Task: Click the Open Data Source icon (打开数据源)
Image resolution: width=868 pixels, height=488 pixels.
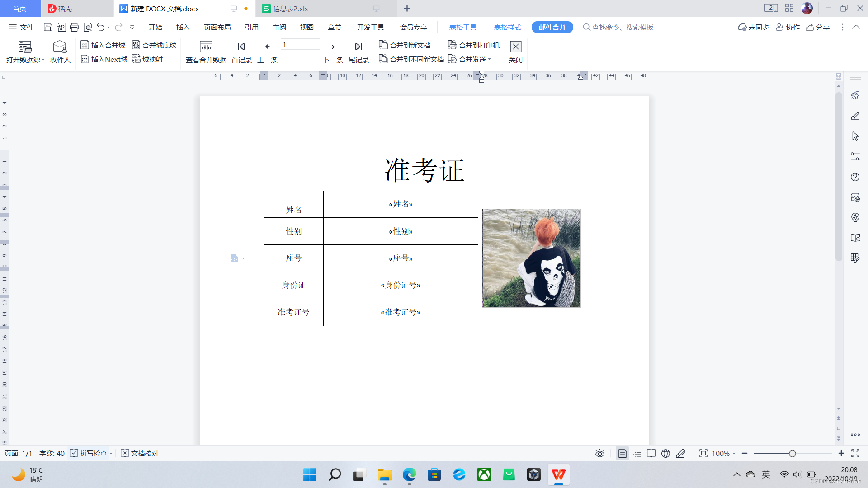Action: (x=25, y=47)
